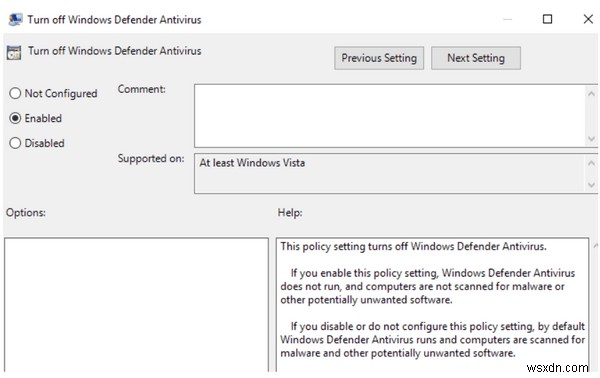Click the Help pane scroll up arrow
This screenshot has width=600, height=378.
click(x=596, y=245)
